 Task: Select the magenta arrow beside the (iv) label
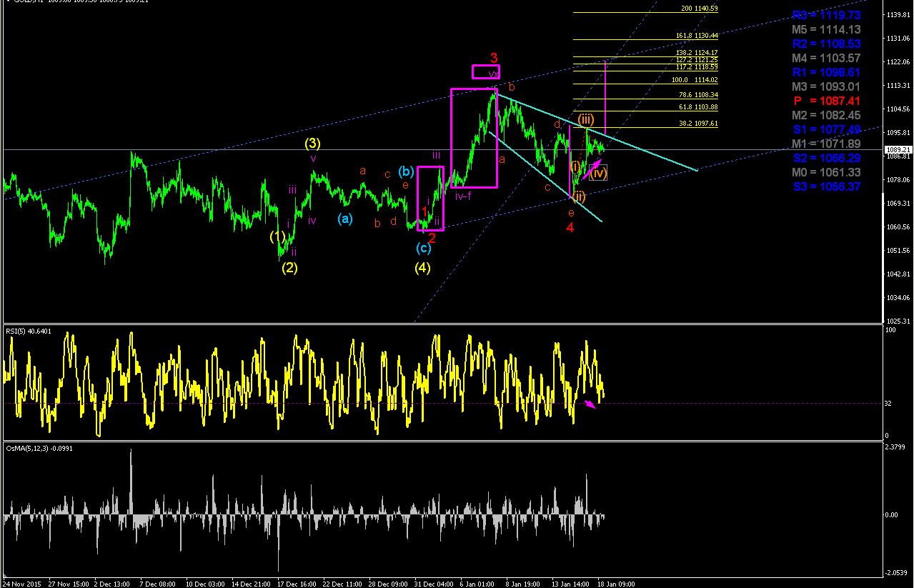tap(592, 171)
